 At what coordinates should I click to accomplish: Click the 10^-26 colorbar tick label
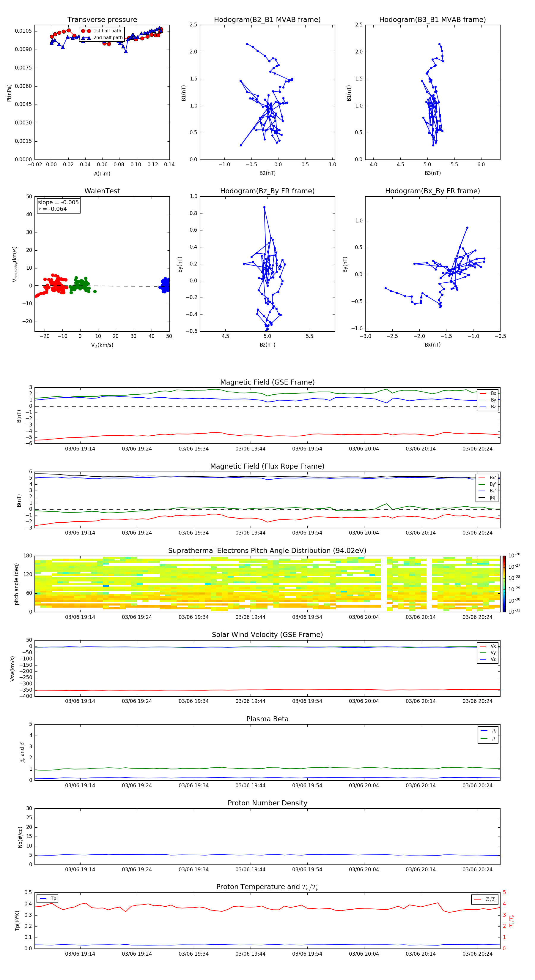[514, 555]
